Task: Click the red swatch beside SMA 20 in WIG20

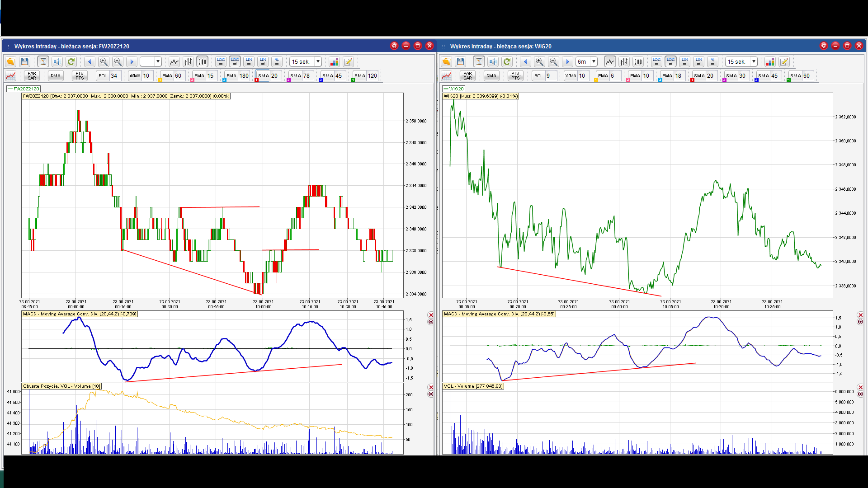Action: [692, 80]
